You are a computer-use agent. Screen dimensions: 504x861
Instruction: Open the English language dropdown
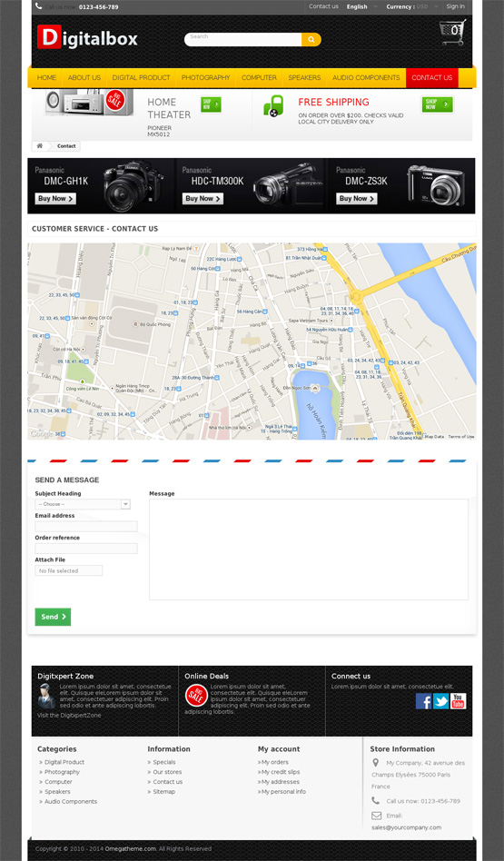click(361, 7)
